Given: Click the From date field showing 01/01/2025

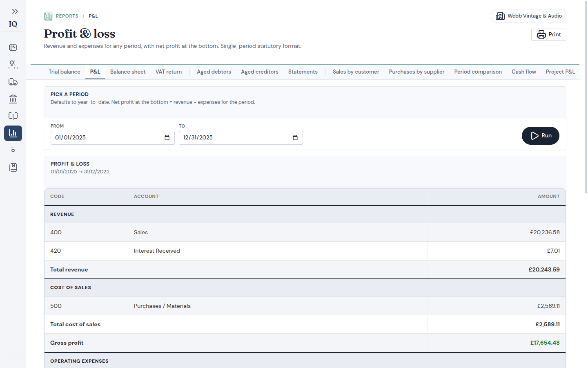Looking at the screenshot, I should pos(113,138).
